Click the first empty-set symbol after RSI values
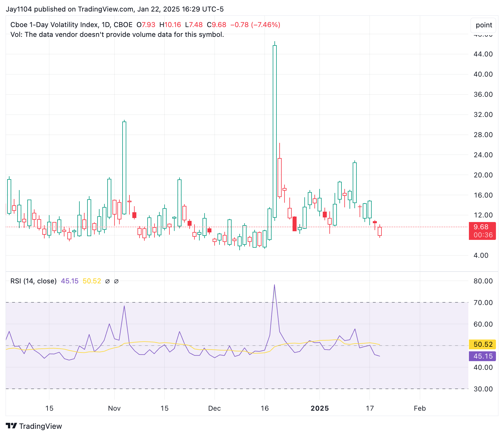The height and width of the screenshot is (436, 504). pos(107,281)
